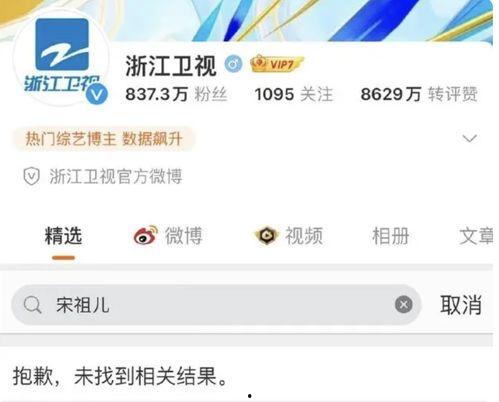Switch to the 相册 tab

point(391,236)
